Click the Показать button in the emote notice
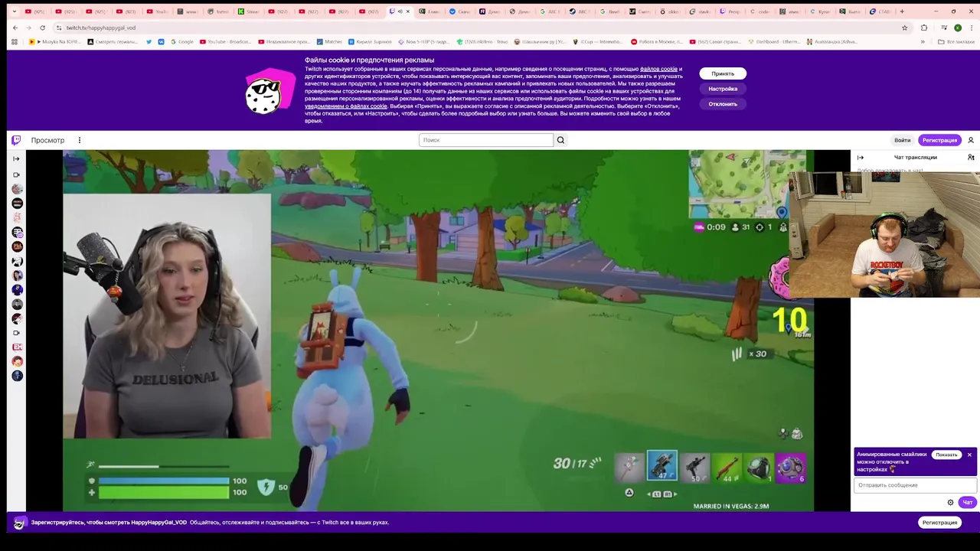The height and width of the screenshot is (551, 980). click(x=946, y=455)
